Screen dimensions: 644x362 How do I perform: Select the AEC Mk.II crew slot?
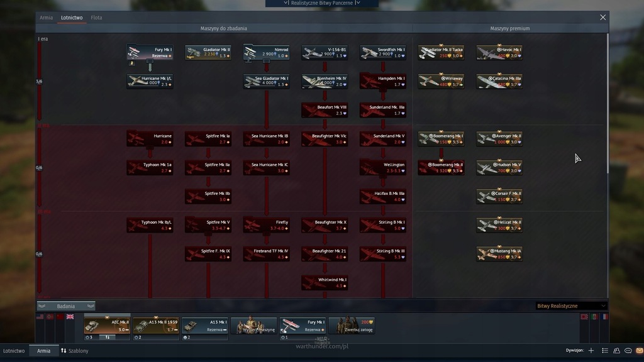(107, 325)
